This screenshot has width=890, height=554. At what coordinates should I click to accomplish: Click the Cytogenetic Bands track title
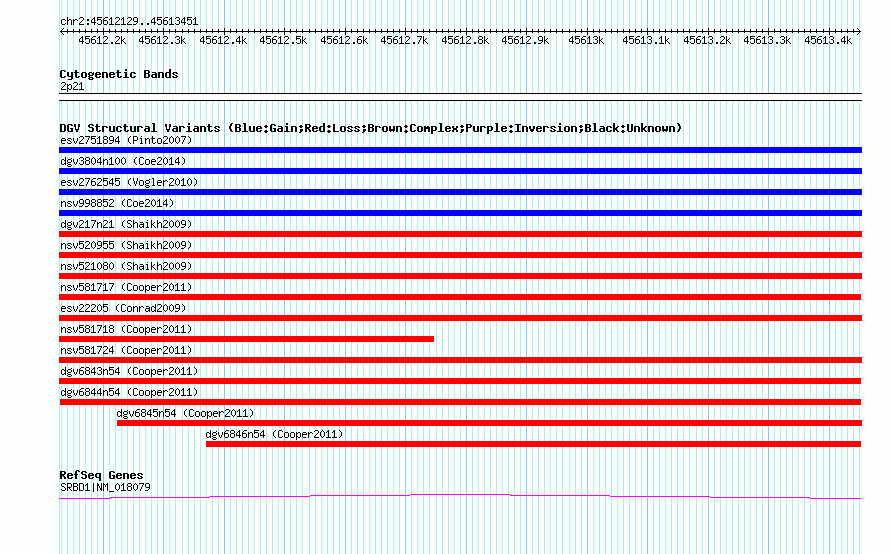point(119,74)
